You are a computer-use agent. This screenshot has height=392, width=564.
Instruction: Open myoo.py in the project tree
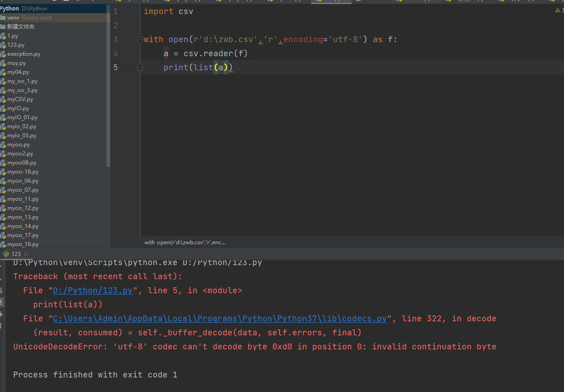tap(19, 145)
